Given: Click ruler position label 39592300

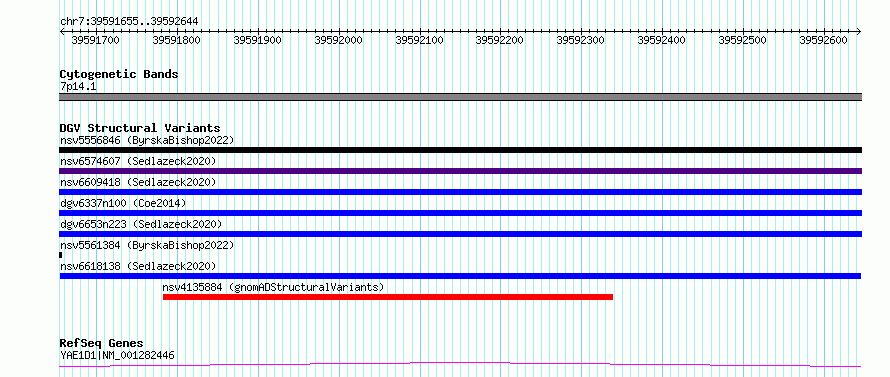Looking at the screenshot, I should (581, 40).
